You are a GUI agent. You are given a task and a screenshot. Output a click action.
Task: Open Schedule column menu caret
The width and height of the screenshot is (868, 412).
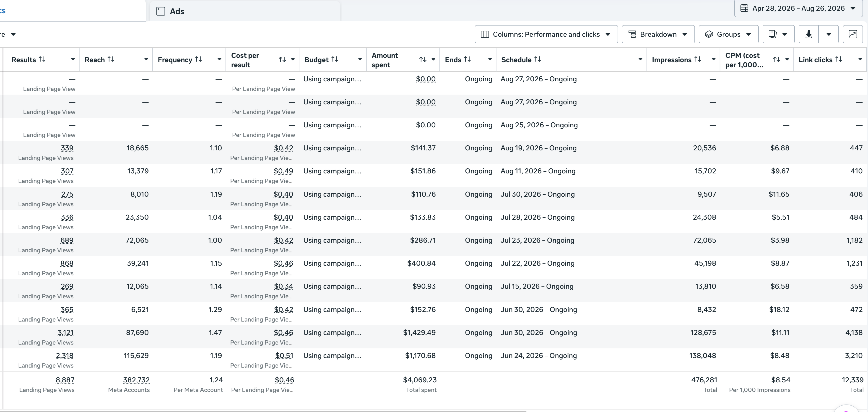[x=640, y=59]
